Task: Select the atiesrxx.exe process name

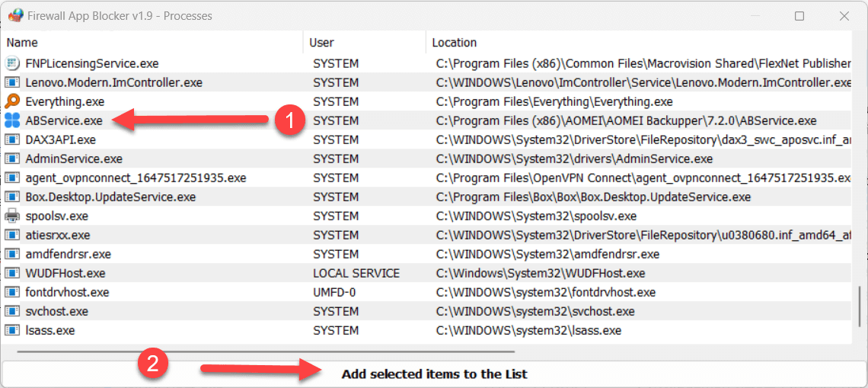Action: coord(58,235)
